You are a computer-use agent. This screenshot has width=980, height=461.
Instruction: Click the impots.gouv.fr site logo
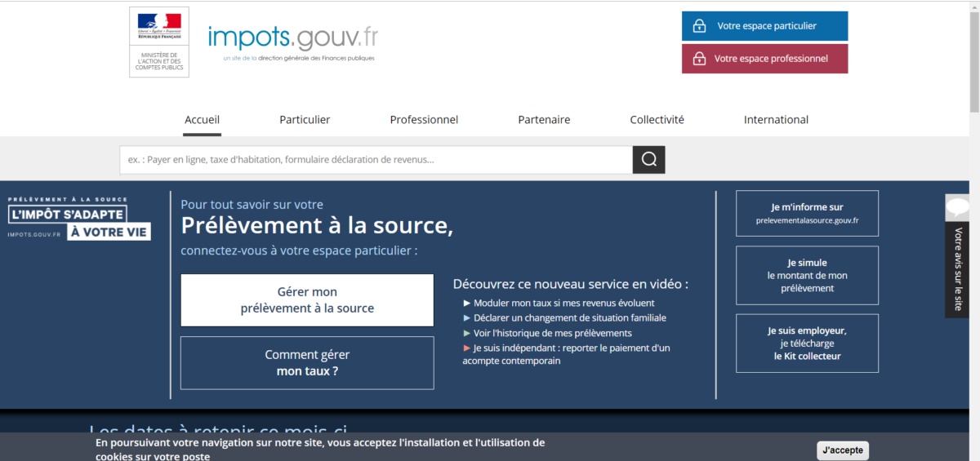click(294, 42)
